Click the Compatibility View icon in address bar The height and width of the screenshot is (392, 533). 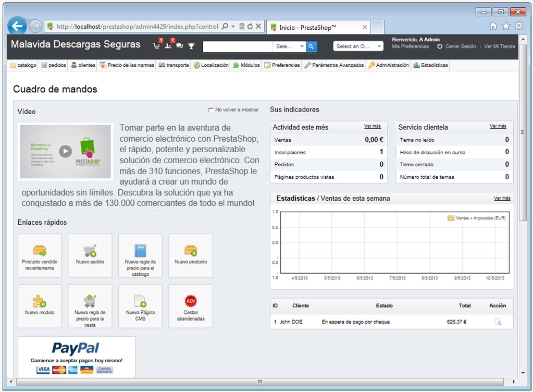click(242, 26)
